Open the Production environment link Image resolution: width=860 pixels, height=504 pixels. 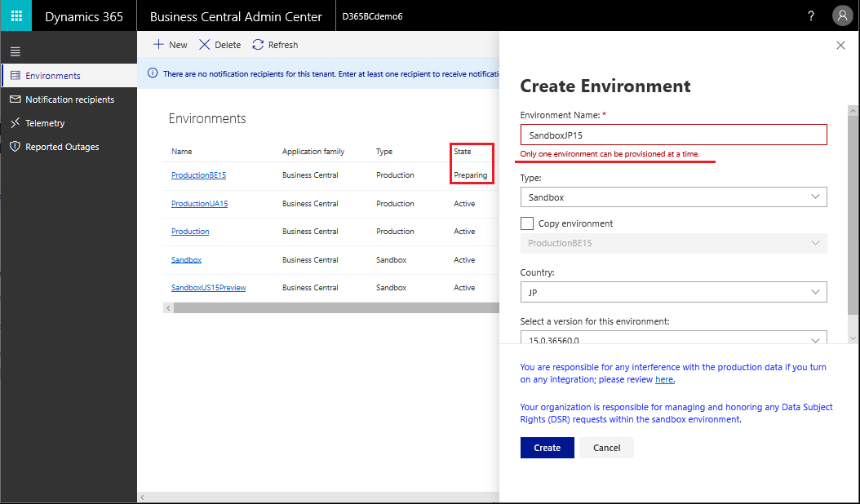[x=190, y=232]
